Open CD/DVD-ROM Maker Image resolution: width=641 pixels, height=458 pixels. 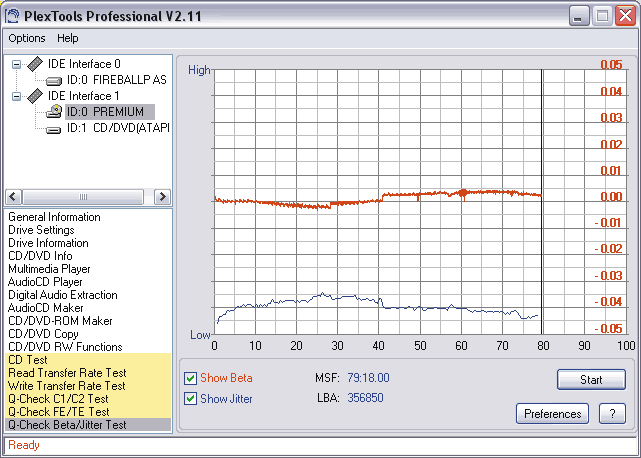[60, 321]
